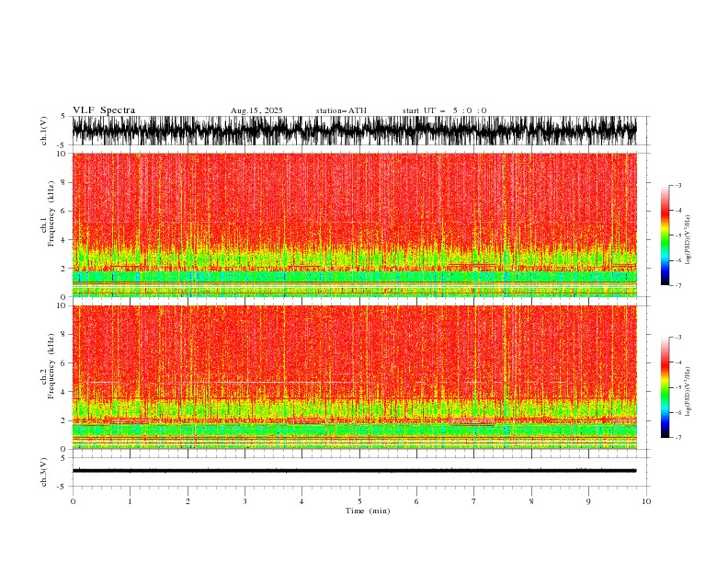Click the ch.1 colorbar "-3" tick label
Viewport: 728px width, 563px height.
click(678, 185)
